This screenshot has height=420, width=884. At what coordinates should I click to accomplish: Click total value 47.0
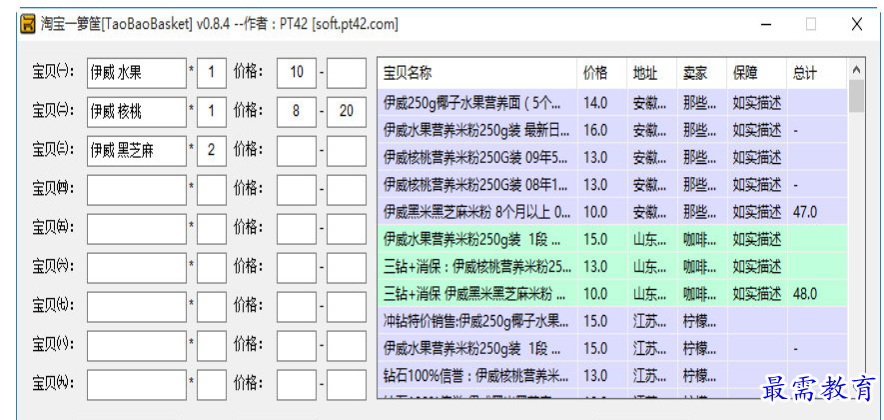(x=805, y=212)
